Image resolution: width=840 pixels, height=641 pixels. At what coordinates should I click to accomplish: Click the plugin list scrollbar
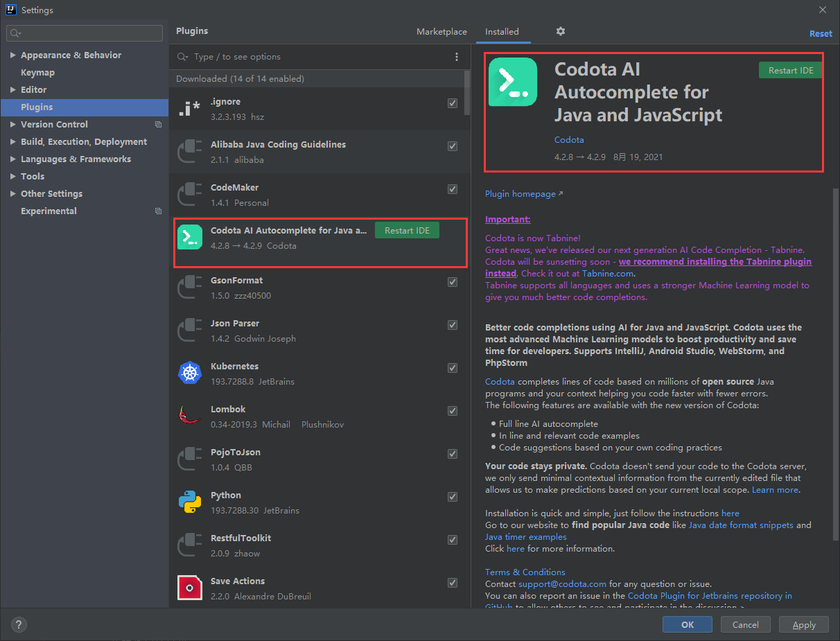point(467,92)
